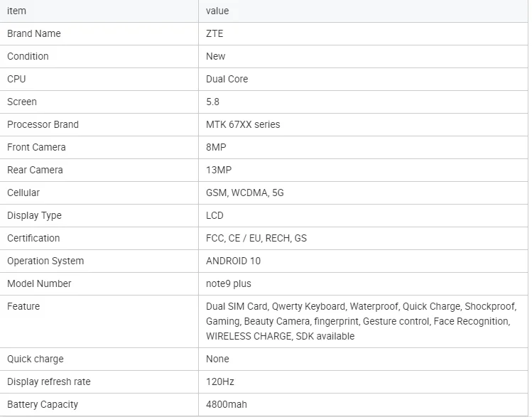
Task: Click the 'WIRELESS CHARGE, SDK available' feature line
Action: tap(281, 336)
